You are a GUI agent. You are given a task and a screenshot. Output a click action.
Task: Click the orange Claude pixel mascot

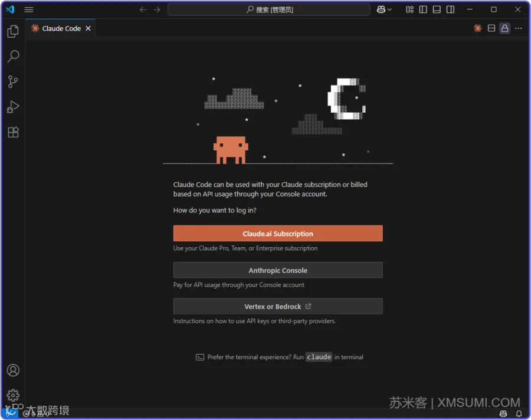coord(231,150)
